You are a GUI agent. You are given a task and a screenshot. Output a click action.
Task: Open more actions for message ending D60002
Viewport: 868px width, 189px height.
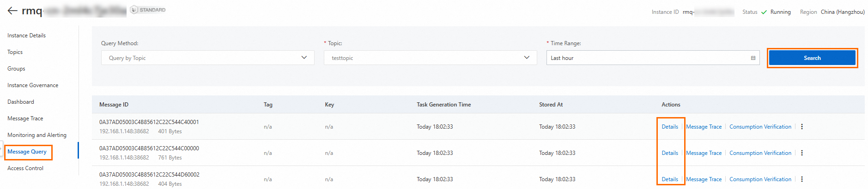[x=802, y=179]
